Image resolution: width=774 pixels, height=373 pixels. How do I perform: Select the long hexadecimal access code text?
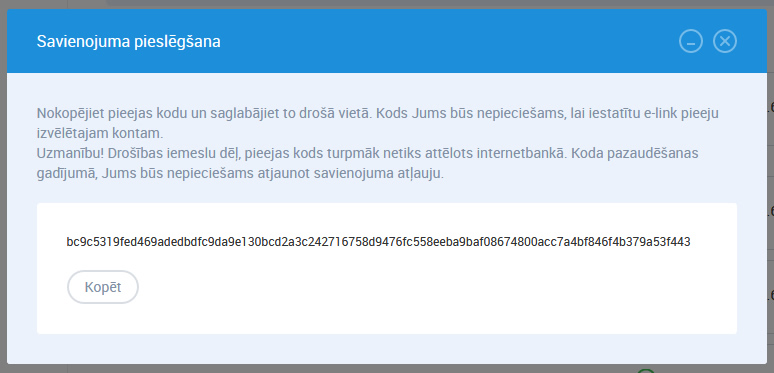click(x=378, y=242)
